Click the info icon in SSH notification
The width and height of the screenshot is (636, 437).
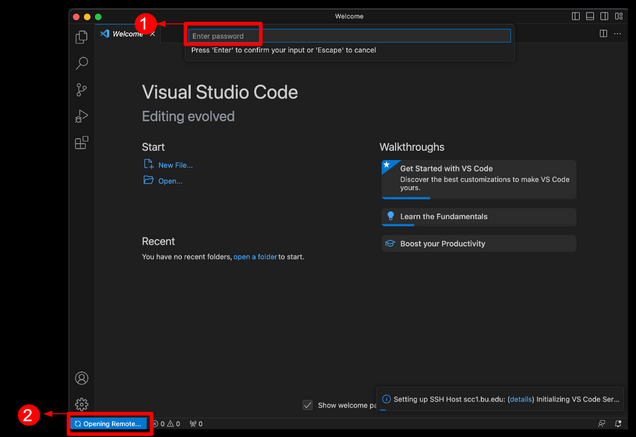click(386, 399)
